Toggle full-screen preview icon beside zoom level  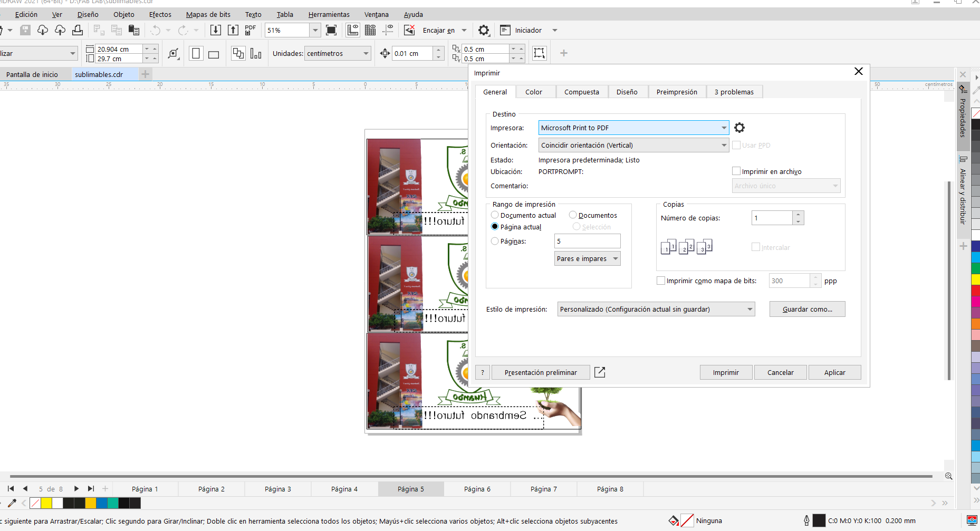click(331, 30)
